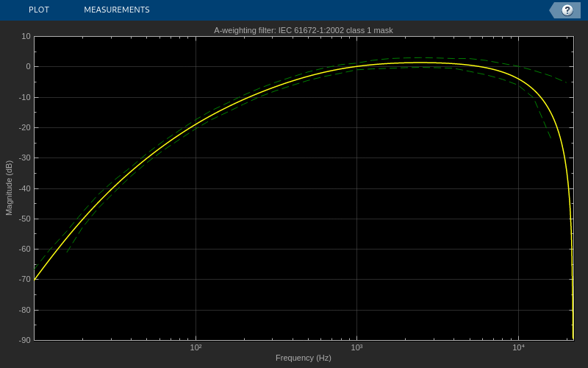Viewport: 588px width, 368px height.
Task: Open help via question mark icon
Action: pos(567,10)
